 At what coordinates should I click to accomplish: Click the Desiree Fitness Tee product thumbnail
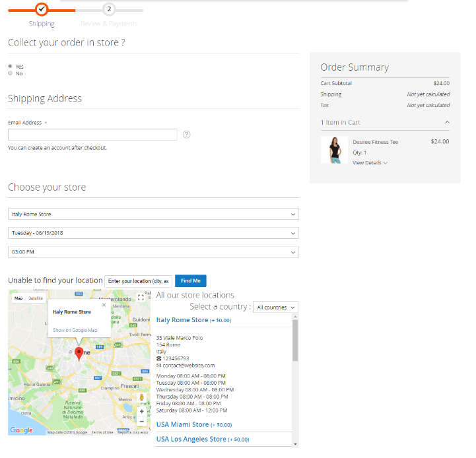coord(334,150)
